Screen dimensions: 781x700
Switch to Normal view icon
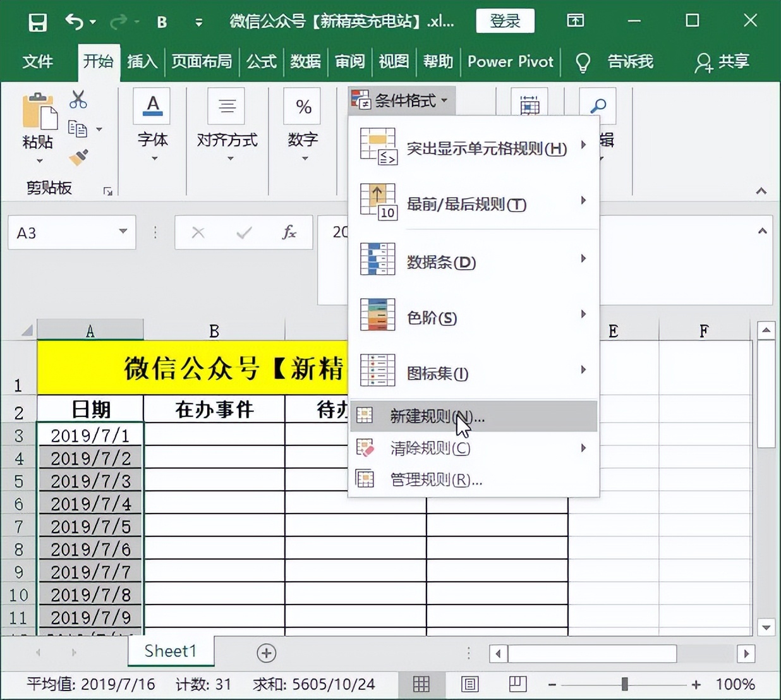[x=421, y=684]
